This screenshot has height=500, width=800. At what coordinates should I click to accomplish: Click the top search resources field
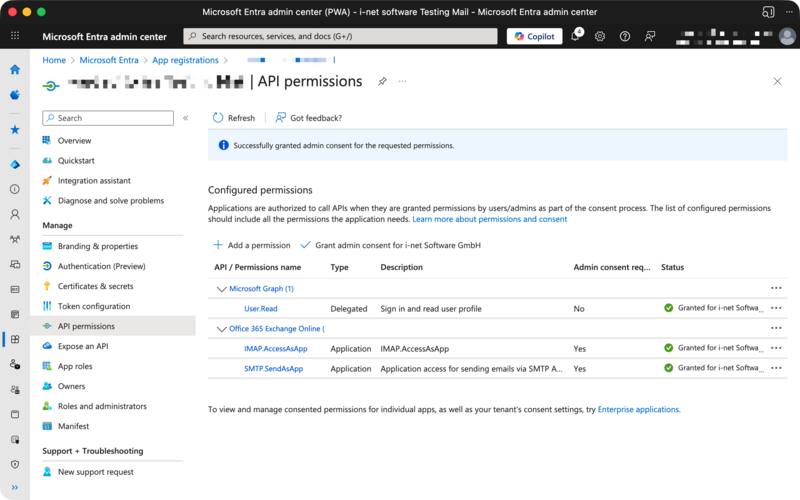click(x=340, y=36)
